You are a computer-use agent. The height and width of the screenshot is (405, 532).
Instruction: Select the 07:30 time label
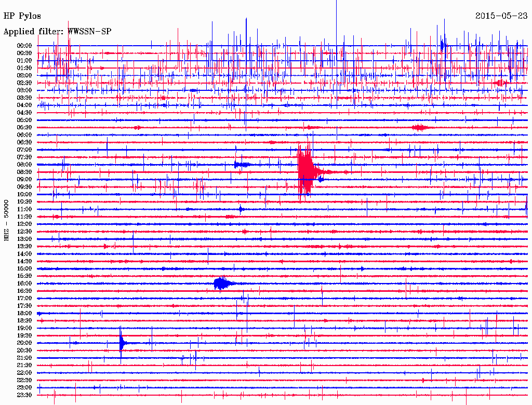pyautogui.click(x=24, y=157)
